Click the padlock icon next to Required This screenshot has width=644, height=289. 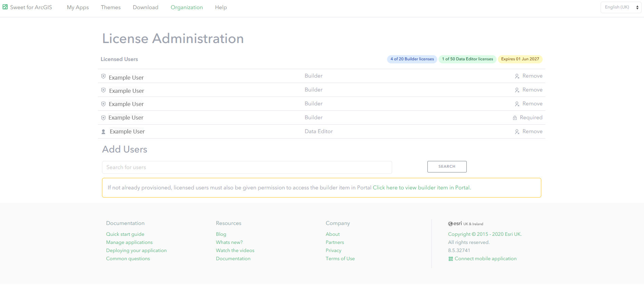pos(515,118)
